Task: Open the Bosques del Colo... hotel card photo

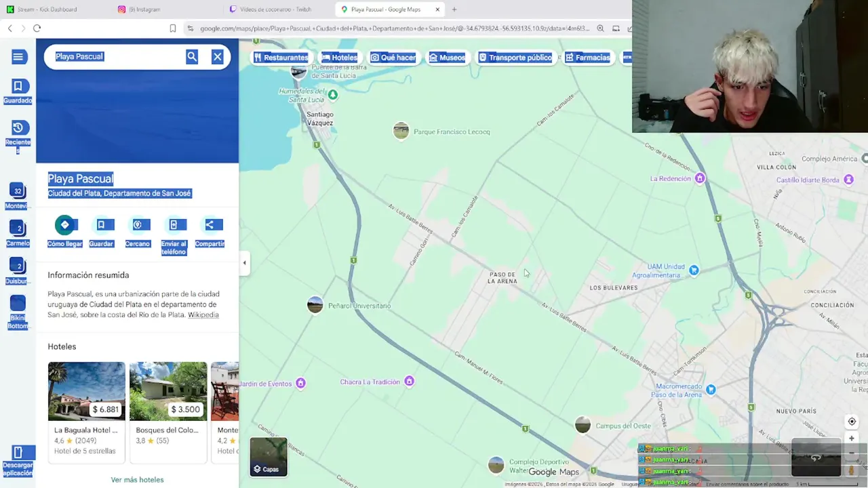Action: [x=168, y=391]
